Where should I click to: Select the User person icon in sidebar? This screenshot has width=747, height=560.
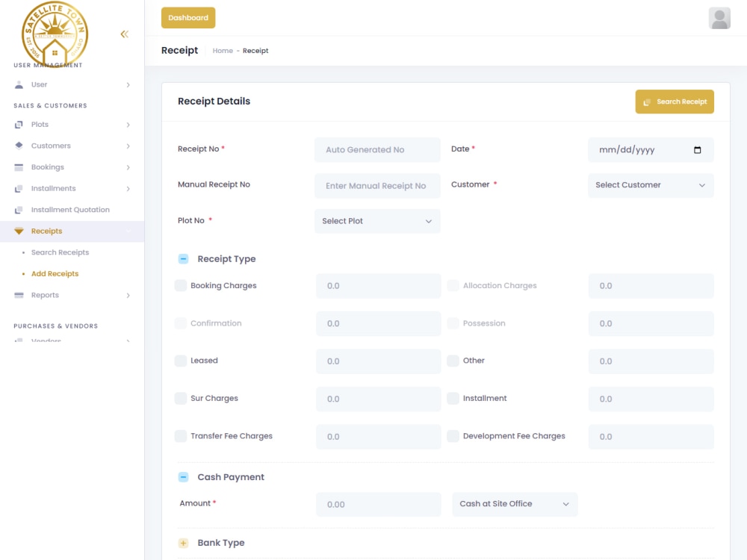tap(19, 85)
